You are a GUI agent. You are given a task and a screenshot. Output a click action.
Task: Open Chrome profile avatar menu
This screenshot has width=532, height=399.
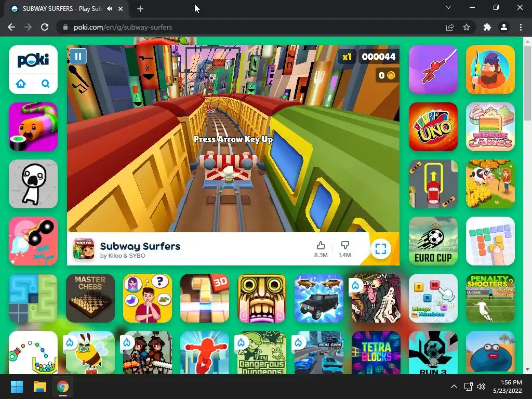click(504, 27)
